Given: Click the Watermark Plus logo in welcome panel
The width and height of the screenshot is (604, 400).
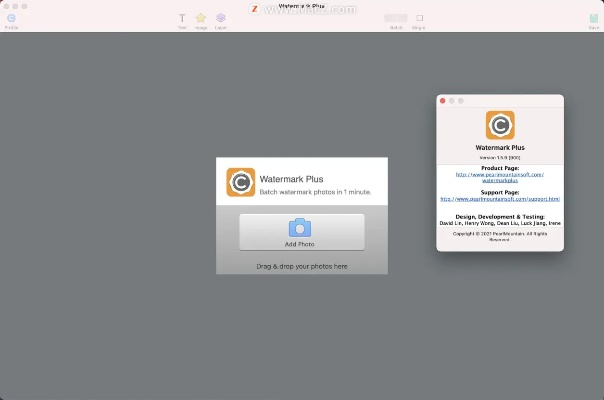Looking at the screenshot, I should click(240, 182).
